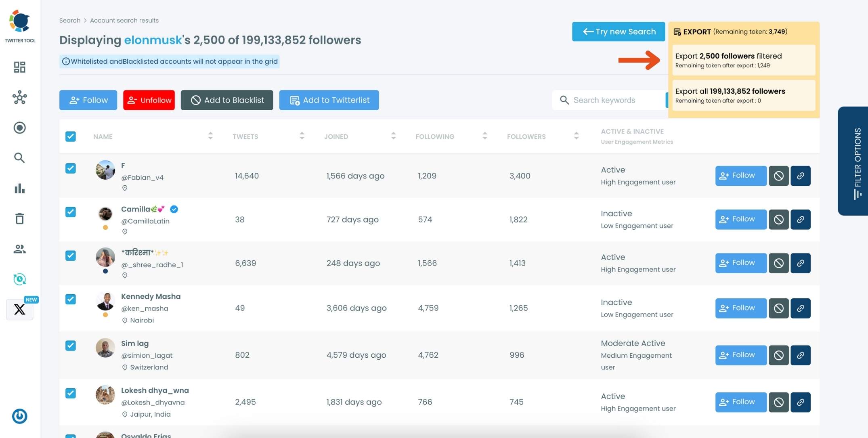
Task: Click the power icon at sidebar bottom
Action: pos(19,416)
